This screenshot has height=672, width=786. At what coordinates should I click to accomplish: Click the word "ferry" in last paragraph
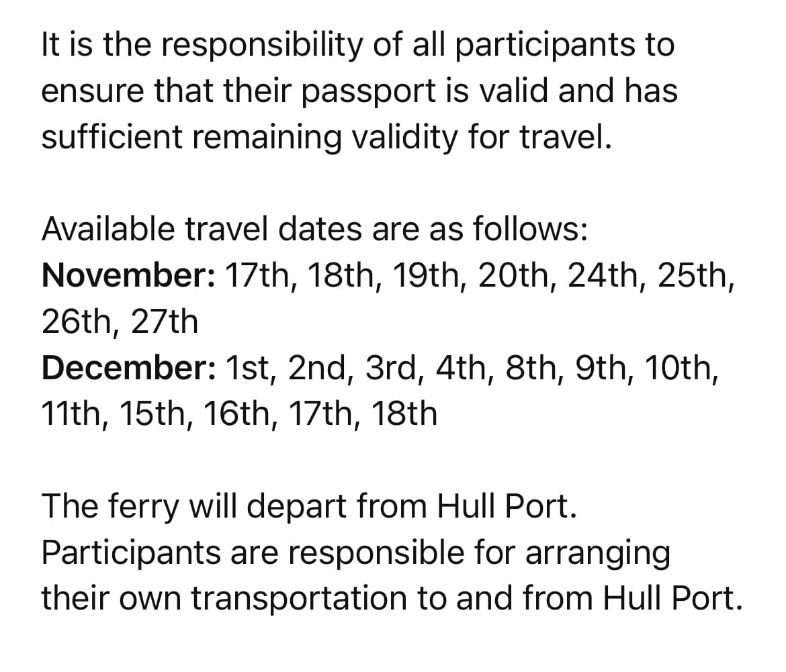pos(137,508)
